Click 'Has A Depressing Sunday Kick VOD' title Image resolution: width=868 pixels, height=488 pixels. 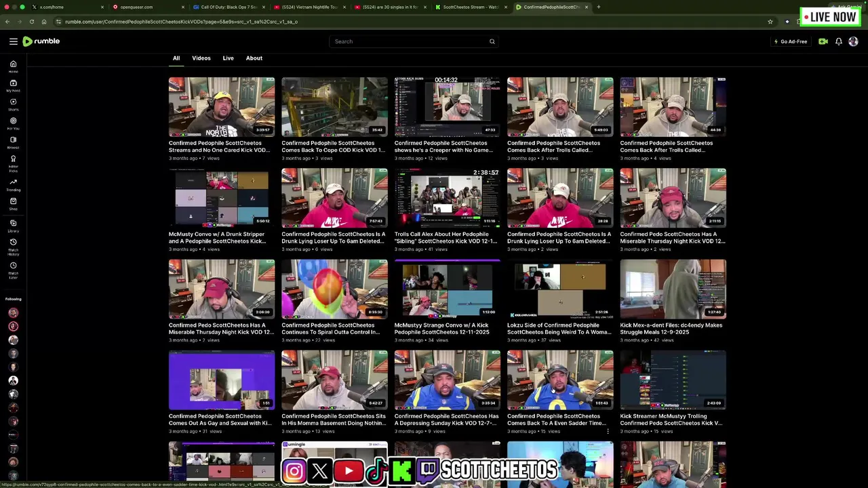coord(446,420)
